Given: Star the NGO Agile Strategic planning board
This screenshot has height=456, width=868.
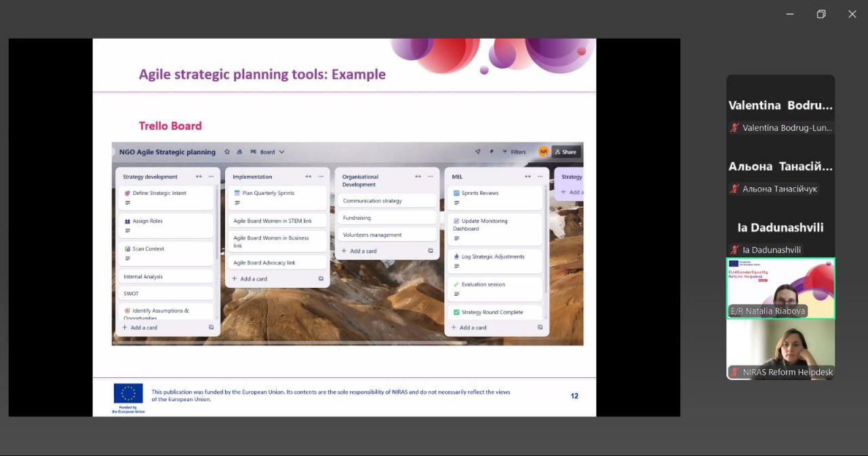Looking at the screenshot, I should click(x=227, y=152).
